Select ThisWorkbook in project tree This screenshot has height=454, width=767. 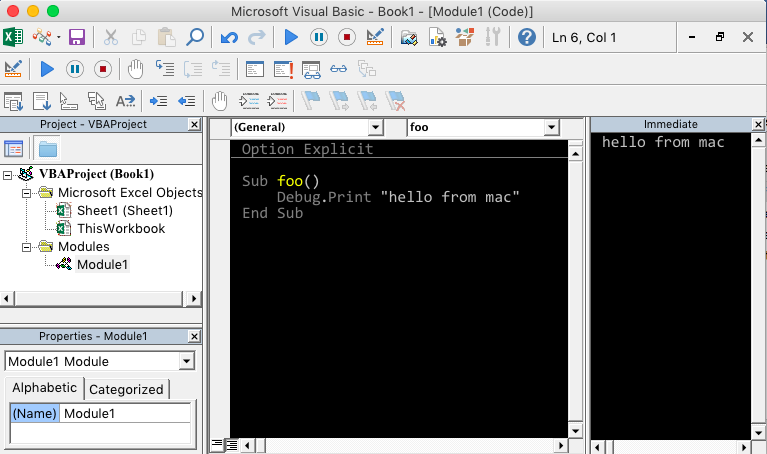(x=121, y=229)
